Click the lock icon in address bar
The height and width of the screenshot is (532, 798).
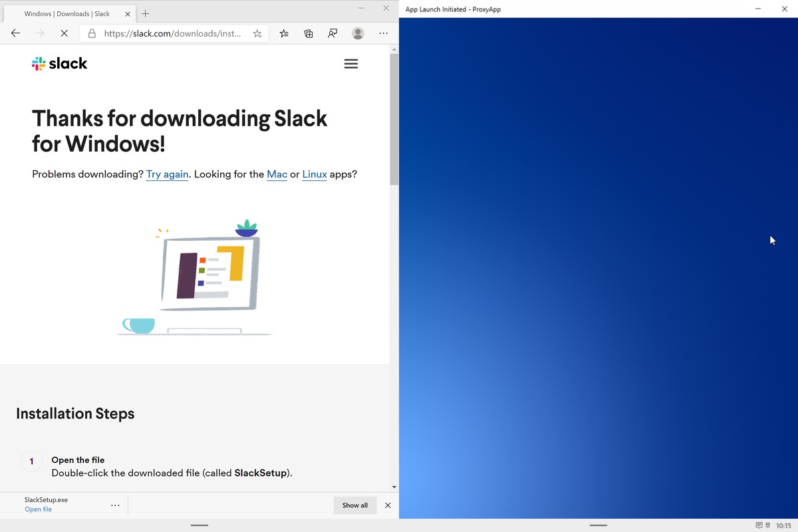(92, 33)
